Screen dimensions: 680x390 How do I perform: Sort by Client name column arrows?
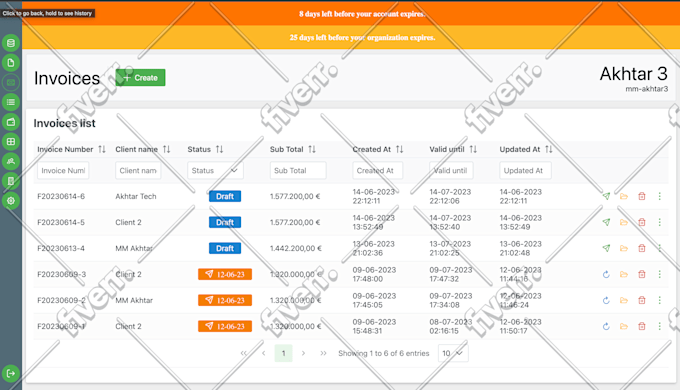click(167, 149)
